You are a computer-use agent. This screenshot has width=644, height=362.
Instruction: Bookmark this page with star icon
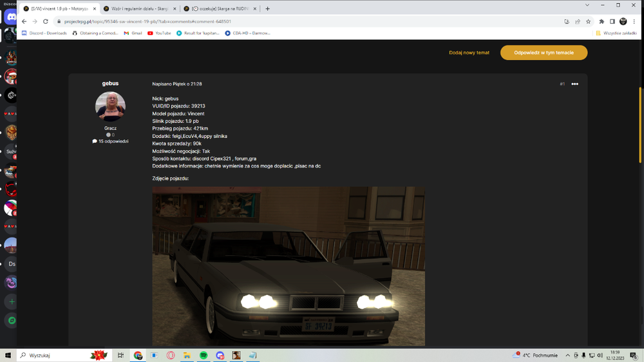coord(588,21)
